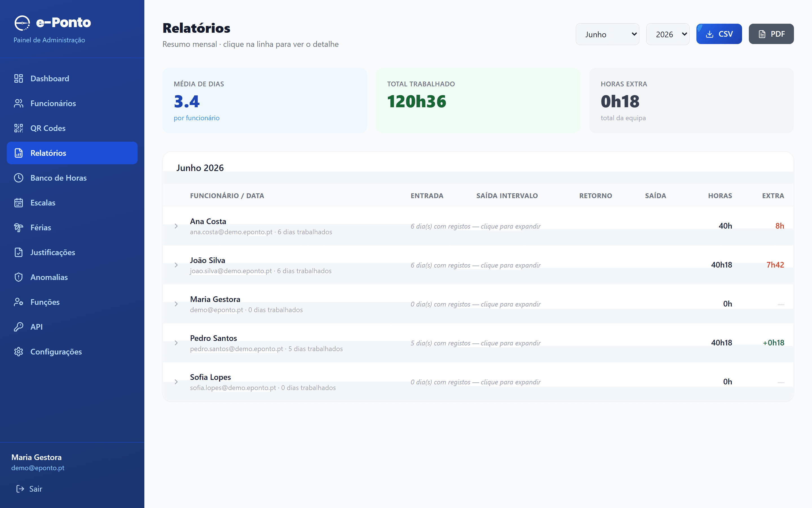Click the Anomalias shield icon
The height and width of the screenshot is (508, 812).
pos(18,277)
